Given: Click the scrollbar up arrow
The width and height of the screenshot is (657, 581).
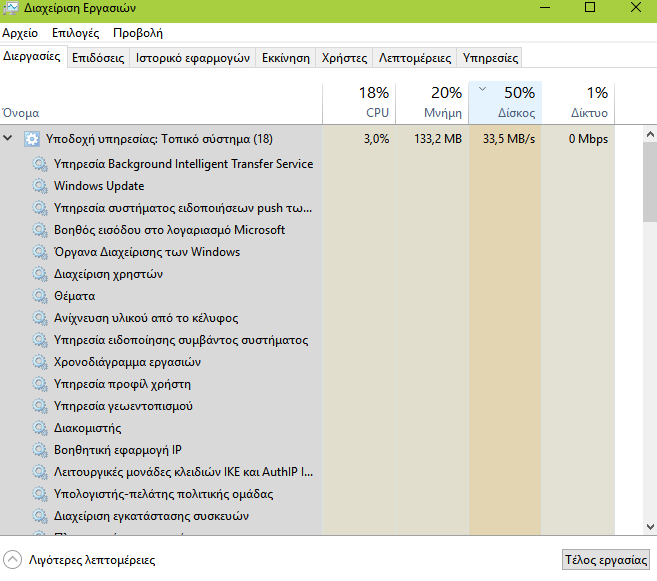Looking at the screenshot, I should (650, 134).
